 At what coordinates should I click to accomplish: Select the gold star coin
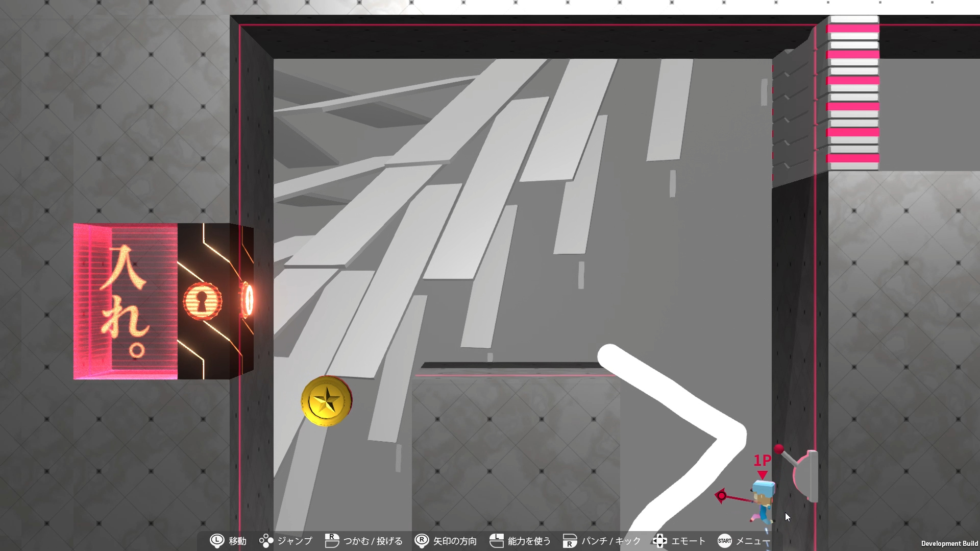click(x=327, y=401)
